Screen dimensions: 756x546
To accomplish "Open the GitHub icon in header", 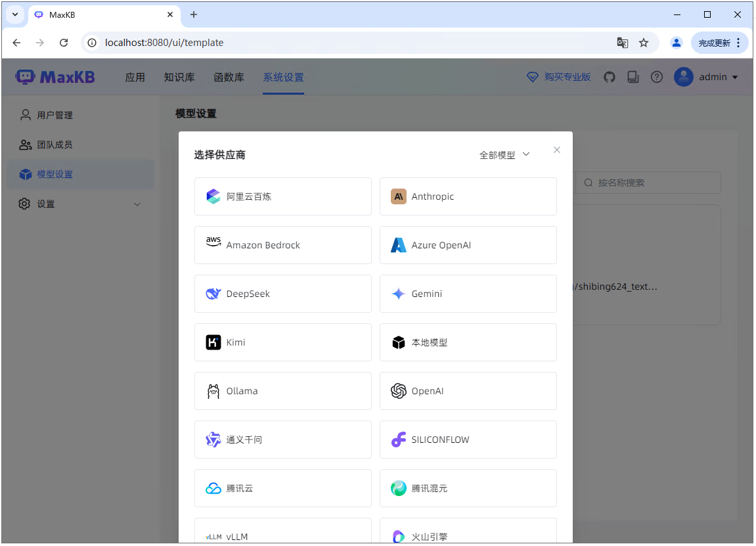I will (610, 77).
